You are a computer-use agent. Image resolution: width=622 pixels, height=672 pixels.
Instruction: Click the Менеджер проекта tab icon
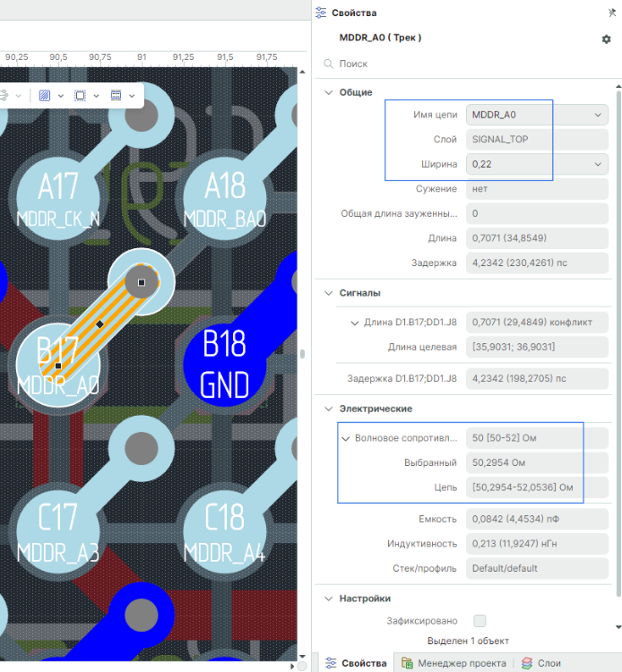tap(407, 663)
